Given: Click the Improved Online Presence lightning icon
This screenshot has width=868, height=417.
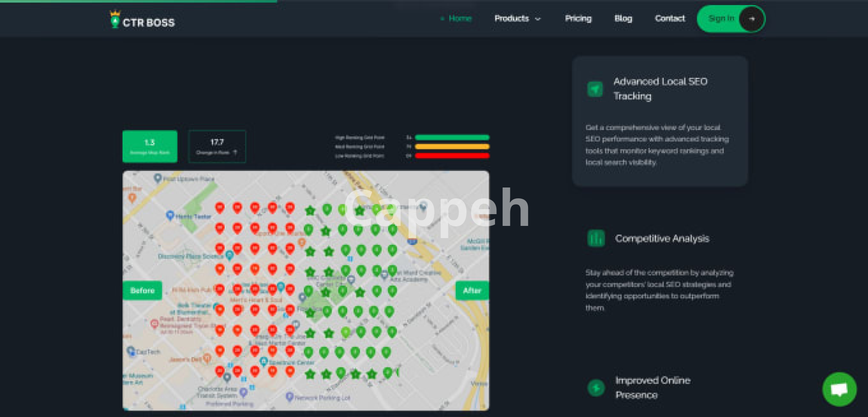Looking at the screenshot, I should click(596, 388).
